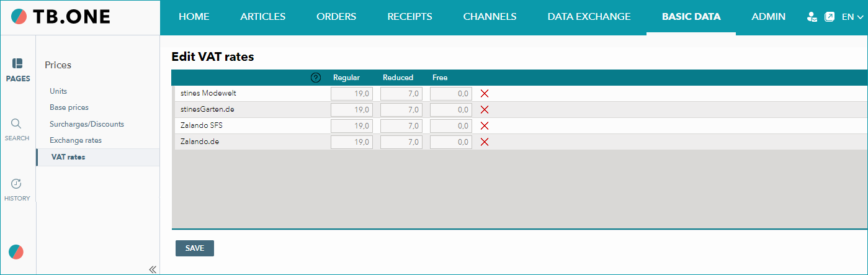
Task: Collapse the sidebar with double chevron
Action: tap(153, 269)
